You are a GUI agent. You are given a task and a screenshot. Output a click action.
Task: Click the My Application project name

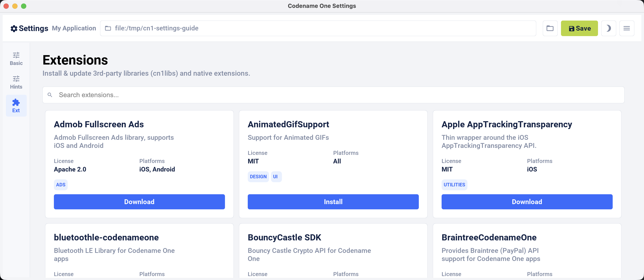[74, 28]
